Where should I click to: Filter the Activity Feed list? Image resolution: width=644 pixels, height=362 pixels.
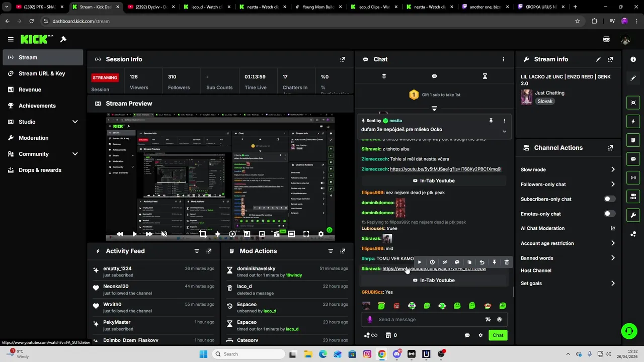pos(197,251)
